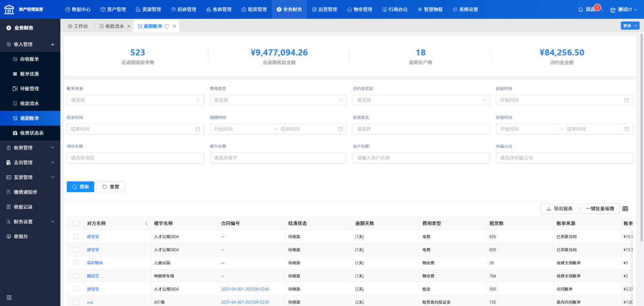Viewport: 644px width, 306px height.
Task: Click the page vertical scrollbar
Action: 641,138
